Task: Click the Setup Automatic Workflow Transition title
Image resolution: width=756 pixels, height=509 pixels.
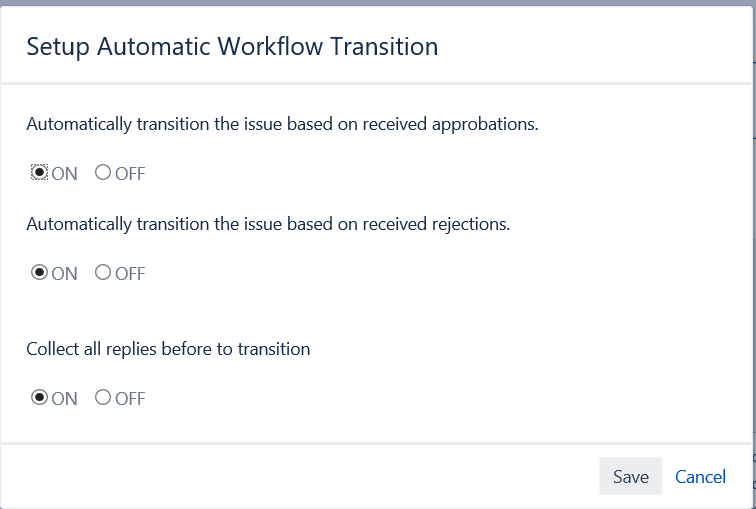Action: pyautogui.click(x=232, y=46)
